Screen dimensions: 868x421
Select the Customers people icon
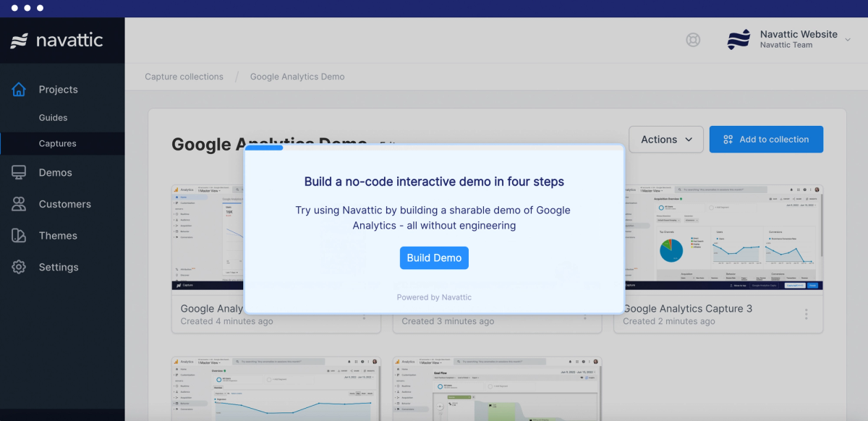(x=19, y=204)
